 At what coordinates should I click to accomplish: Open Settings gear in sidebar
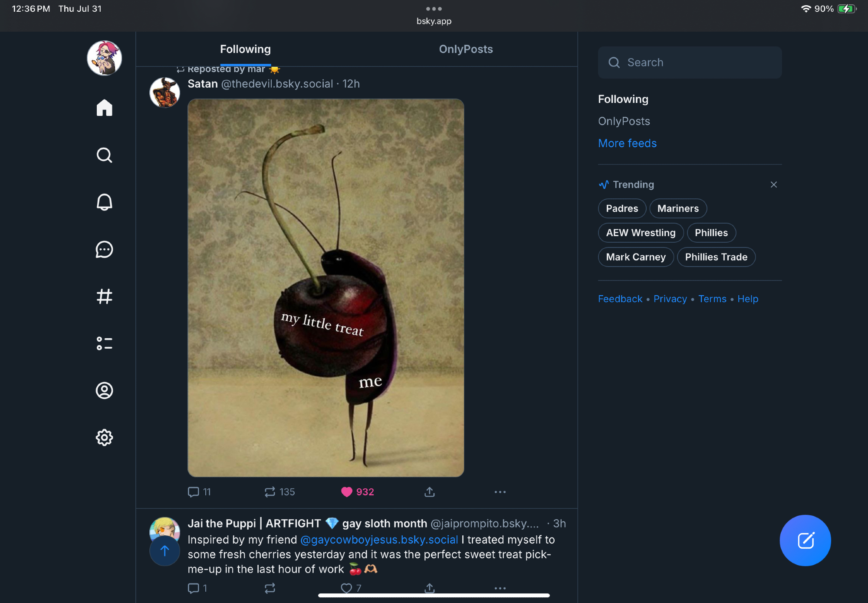point(104,437)
